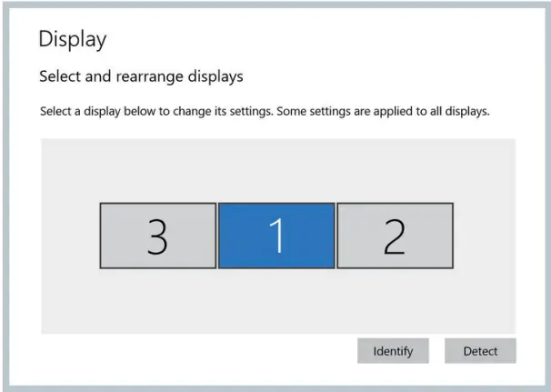The image size is (551, 392).
Task: Click the number 2 on the gray monitor
Action: pos(395,236)
